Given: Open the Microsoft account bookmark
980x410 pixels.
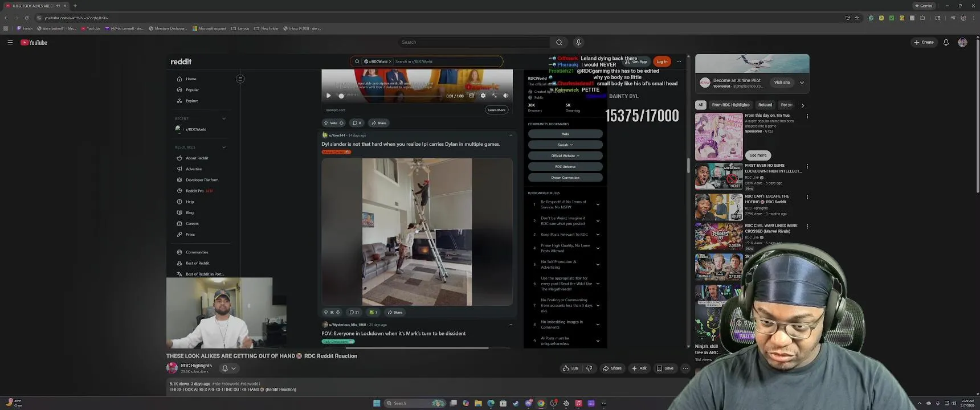Looking at the screenshot, I should tap(209, 28).
